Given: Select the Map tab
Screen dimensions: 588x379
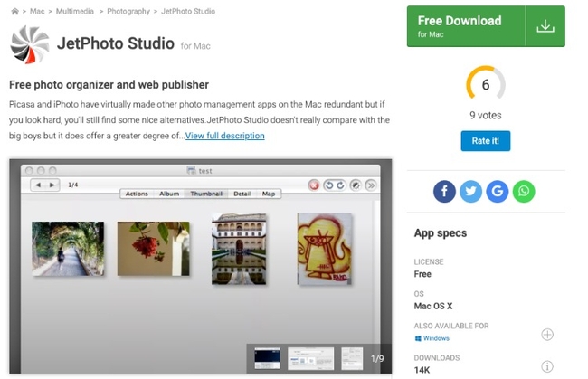Looking at the screenshot, I should (269, 194).
